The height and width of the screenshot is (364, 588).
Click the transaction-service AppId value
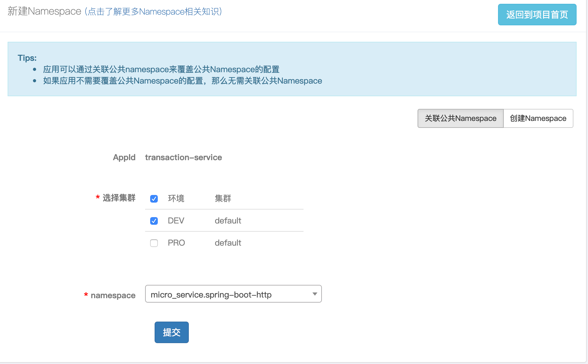click(x=183, y=157)
